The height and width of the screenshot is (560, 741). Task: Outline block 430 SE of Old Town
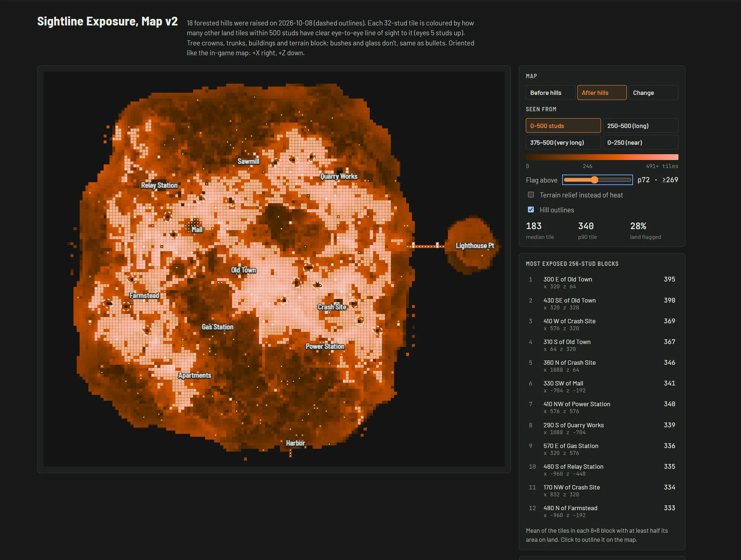coord(602,304)
